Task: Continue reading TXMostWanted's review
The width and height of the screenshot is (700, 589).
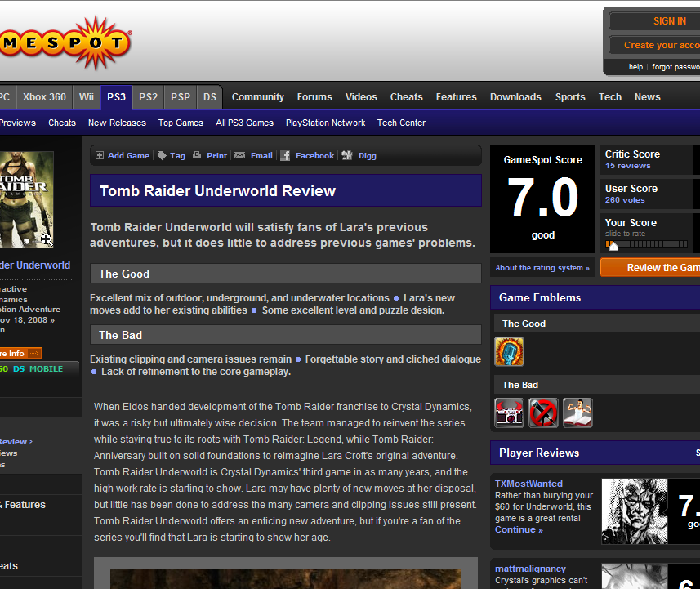Action: (x=519, y=529)
